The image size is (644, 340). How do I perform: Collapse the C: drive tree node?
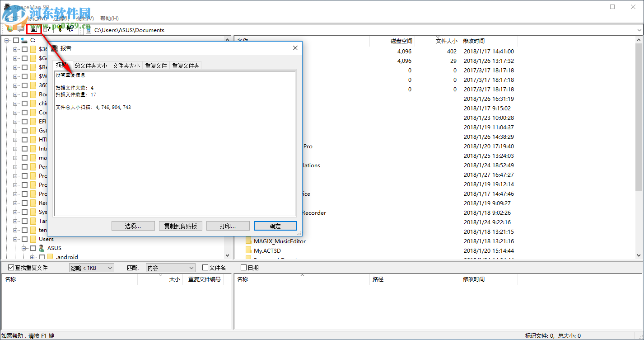click(x=7, y=40)
